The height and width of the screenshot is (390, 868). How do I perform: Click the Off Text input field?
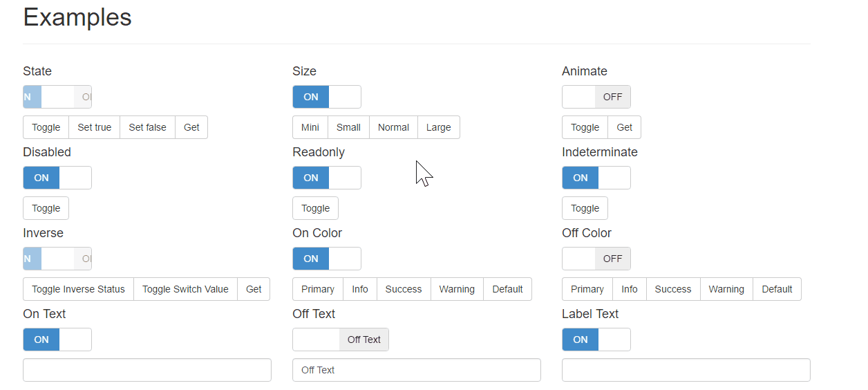pyautogui.click(x=417, y=370)
